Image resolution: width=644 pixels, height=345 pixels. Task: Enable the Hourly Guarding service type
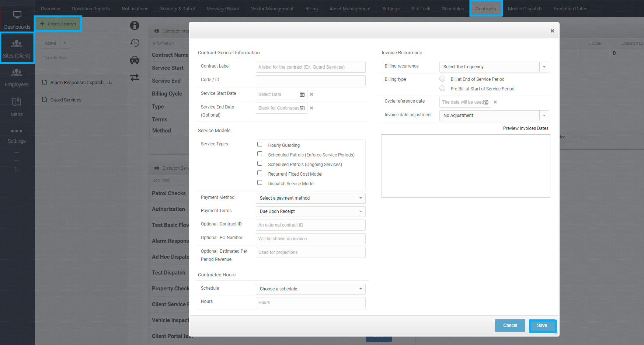tap(260, 144)
